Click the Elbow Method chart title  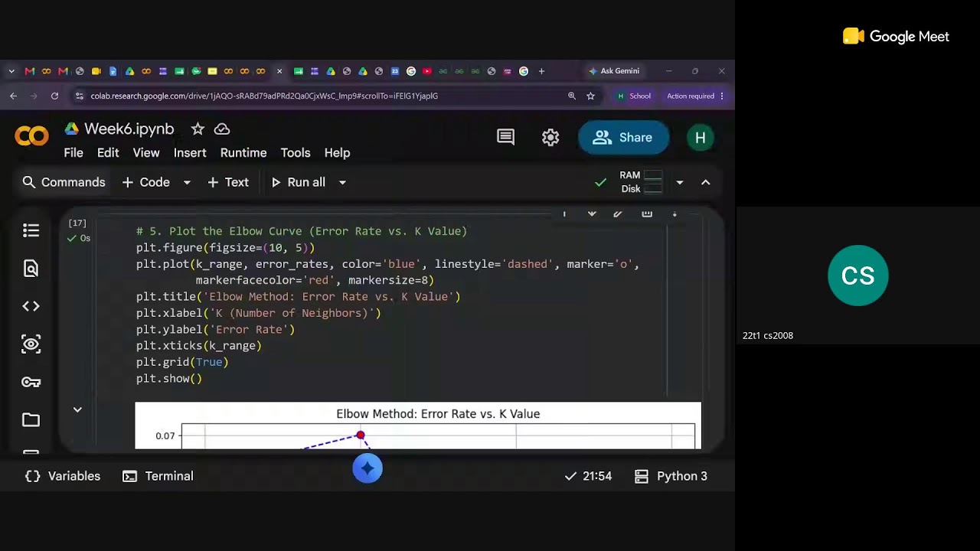pos(438,414)
